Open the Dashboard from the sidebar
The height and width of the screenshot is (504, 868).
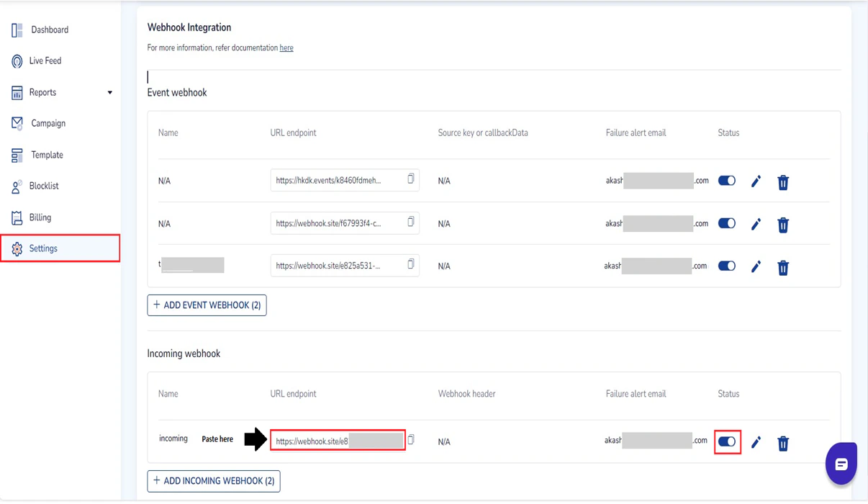[48, 30]
